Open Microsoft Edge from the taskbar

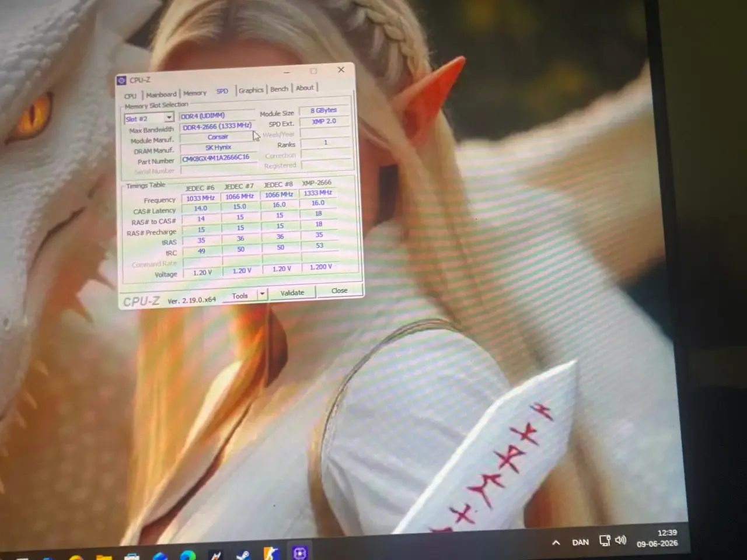(188, 555)
